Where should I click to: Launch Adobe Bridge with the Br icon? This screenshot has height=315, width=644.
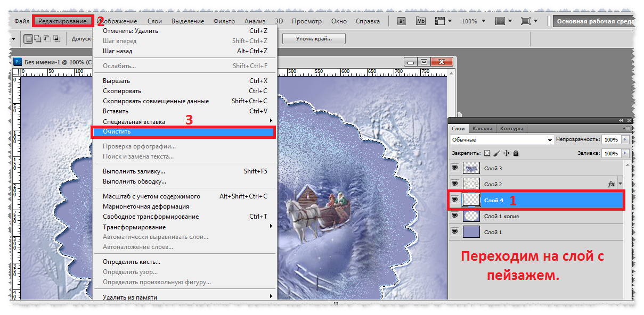coord(402,21)
